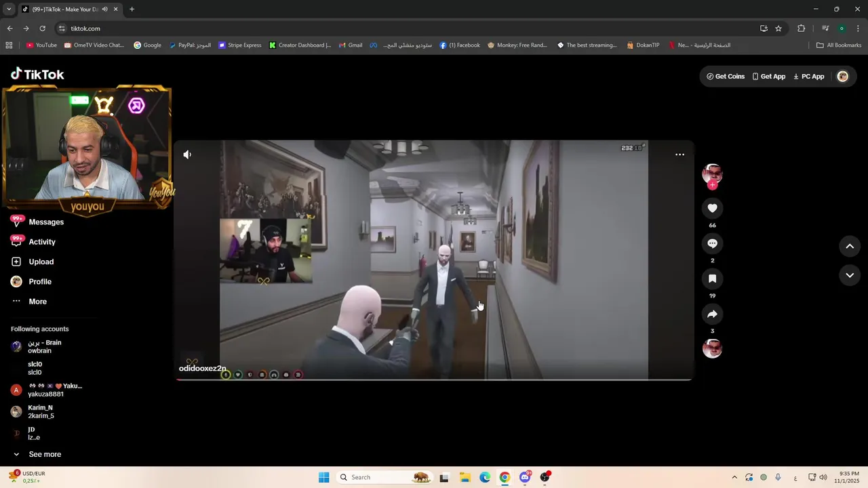The height and width of the screenshot is (488, 868).
Task: Open File Explorer from taskbar
Action: click(x=465, y=477)
